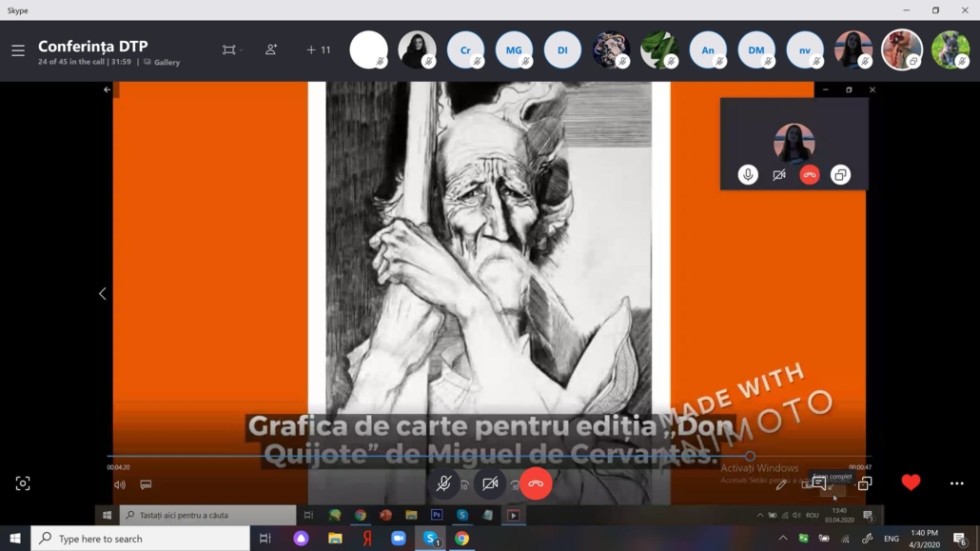
Task: Expand the view layout switcher dropdown
Action: coord(232,50)
